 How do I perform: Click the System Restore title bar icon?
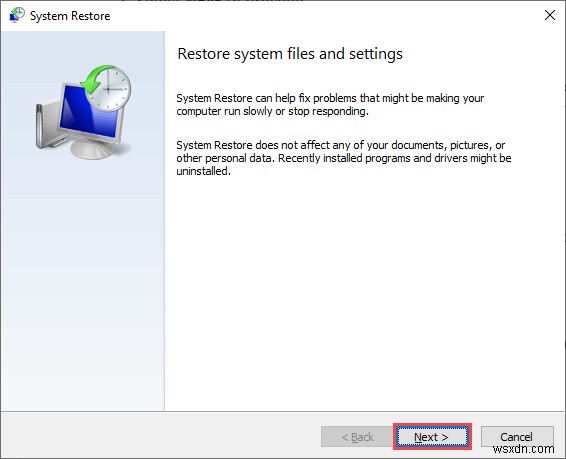pyautogui.click(x=17, y=15)
